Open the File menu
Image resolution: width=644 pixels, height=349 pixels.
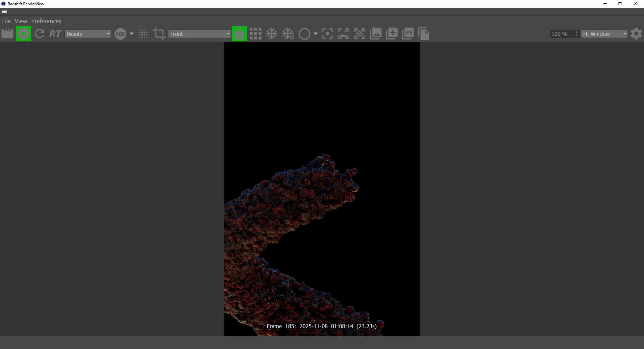6,21
